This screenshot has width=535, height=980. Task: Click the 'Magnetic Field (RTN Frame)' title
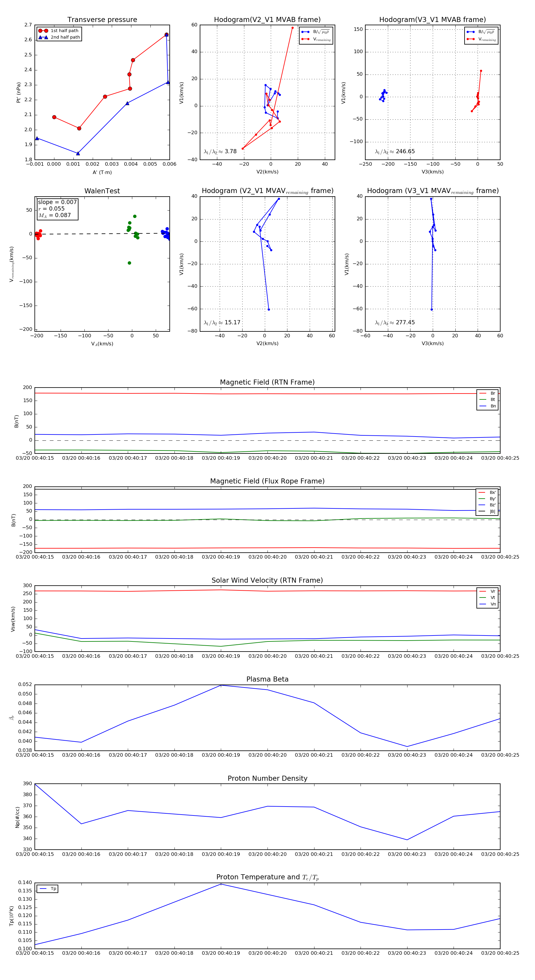point(267,382)
